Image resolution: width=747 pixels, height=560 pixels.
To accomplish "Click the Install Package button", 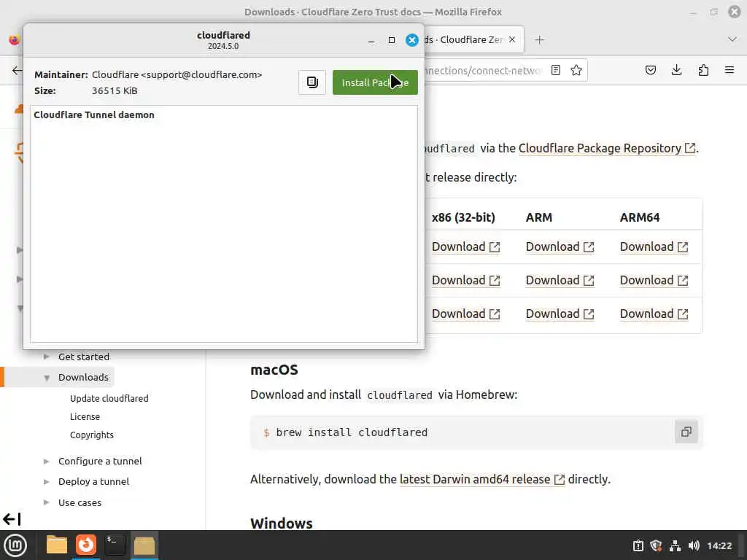I will [375, 82].
